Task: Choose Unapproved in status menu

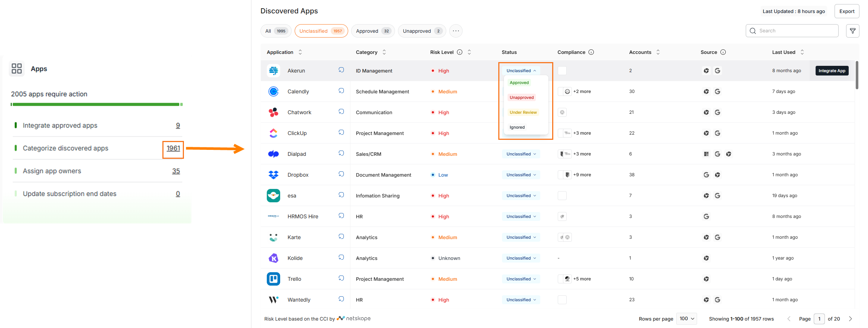Action: click(x=521, y=97)
